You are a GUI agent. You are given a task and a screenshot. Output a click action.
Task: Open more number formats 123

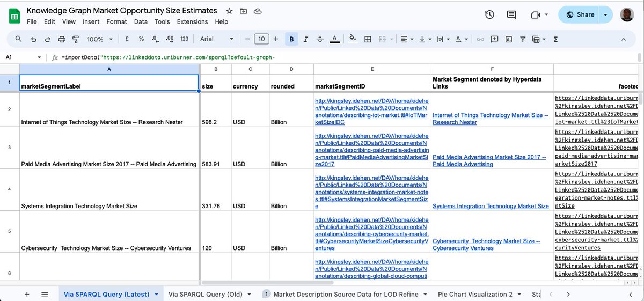pyautogui.click(x=184, y=39)
